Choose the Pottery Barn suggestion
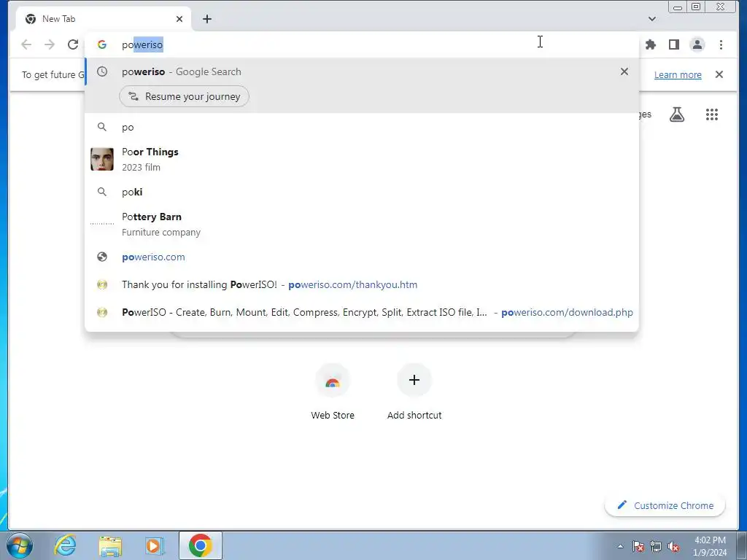 click(x=362, y=224)
